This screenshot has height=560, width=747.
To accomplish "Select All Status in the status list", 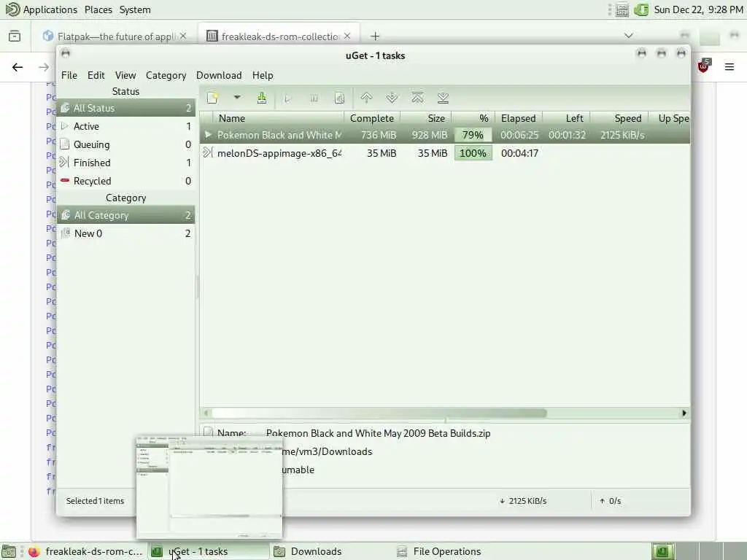I will [x=125, y=108].
